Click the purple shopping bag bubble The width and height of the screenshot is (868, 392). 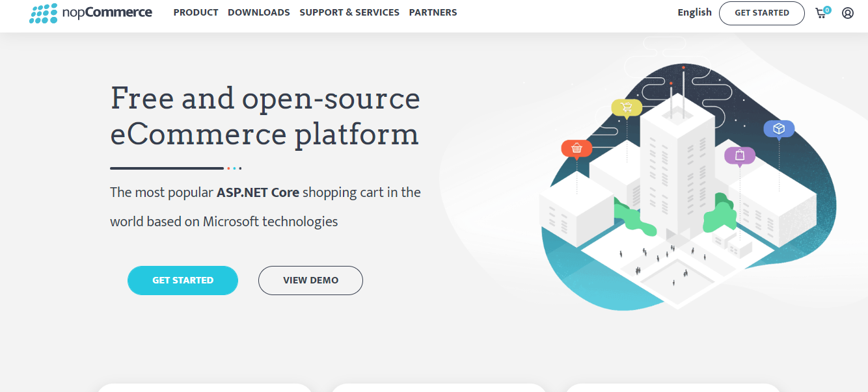(740, 156)
